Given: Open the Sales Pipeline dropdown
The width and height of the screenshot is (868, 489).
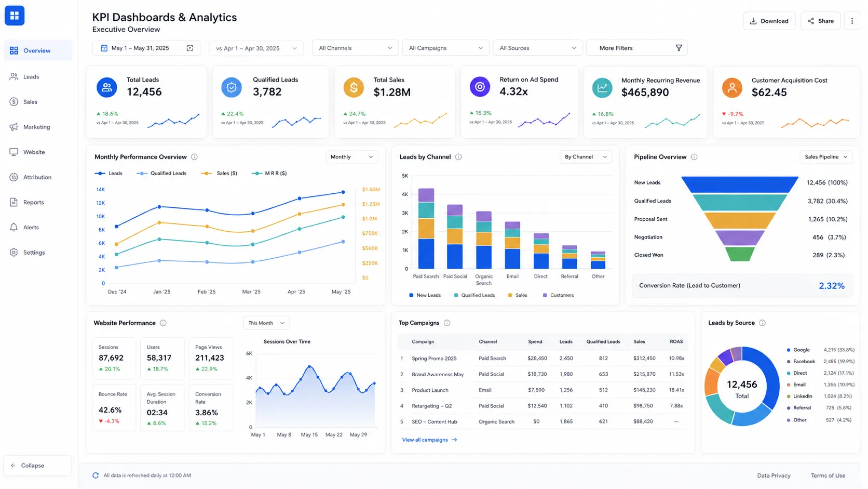Looking at the screenshot, I should click(826, 157).
